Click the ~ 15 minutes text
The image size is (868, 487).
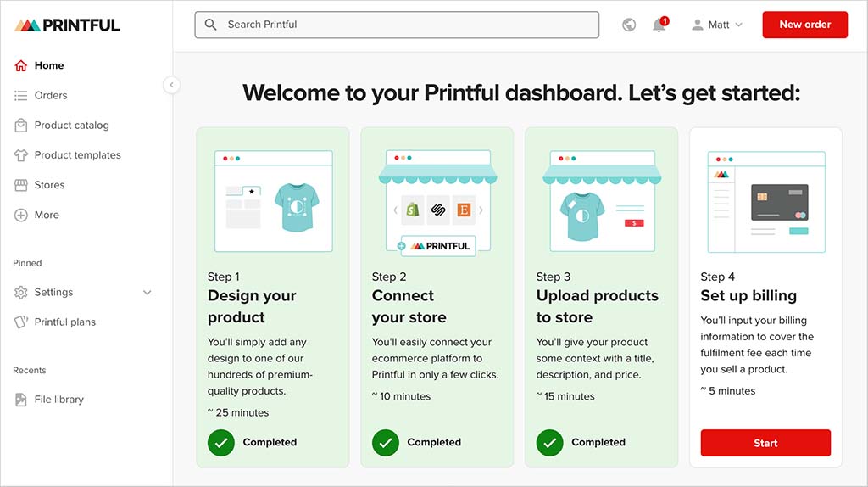pyautogui.click(x=565, y=397)
